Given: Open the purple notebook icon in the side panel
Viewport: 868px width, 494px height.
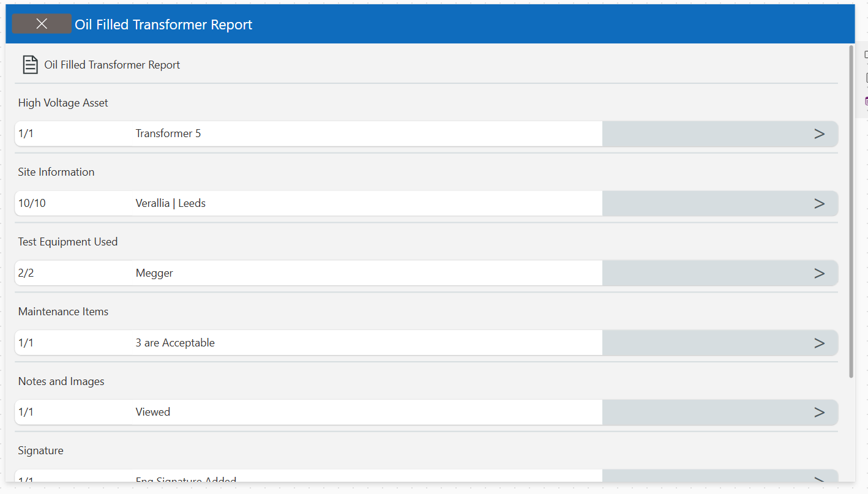Looking at the screenshot, I should 864,100.
